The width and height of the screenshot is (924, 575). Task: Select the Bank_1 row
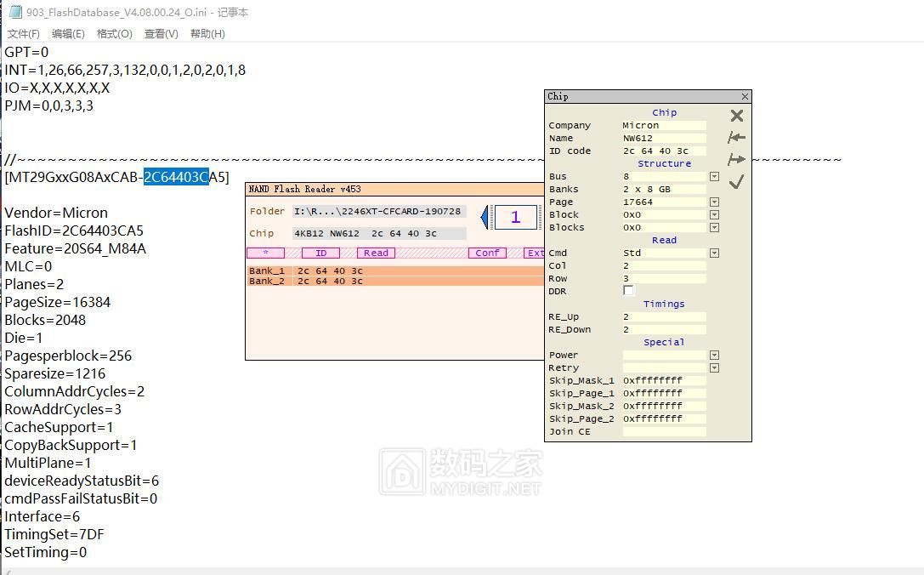[x=394, y=270]
